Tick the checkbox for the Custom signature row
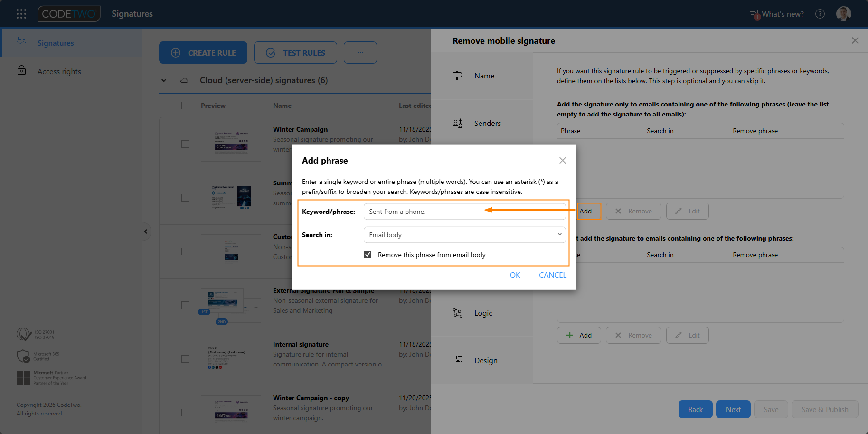The height and width of the screenshot is (434, 868). 185,251
